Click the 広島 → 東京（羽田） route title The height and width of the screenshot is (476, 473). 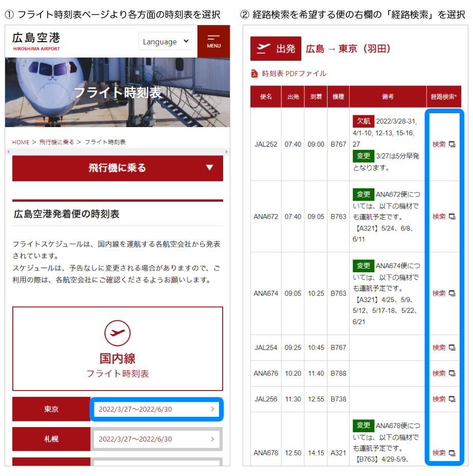pyautogui.click(x=348, y=48)
